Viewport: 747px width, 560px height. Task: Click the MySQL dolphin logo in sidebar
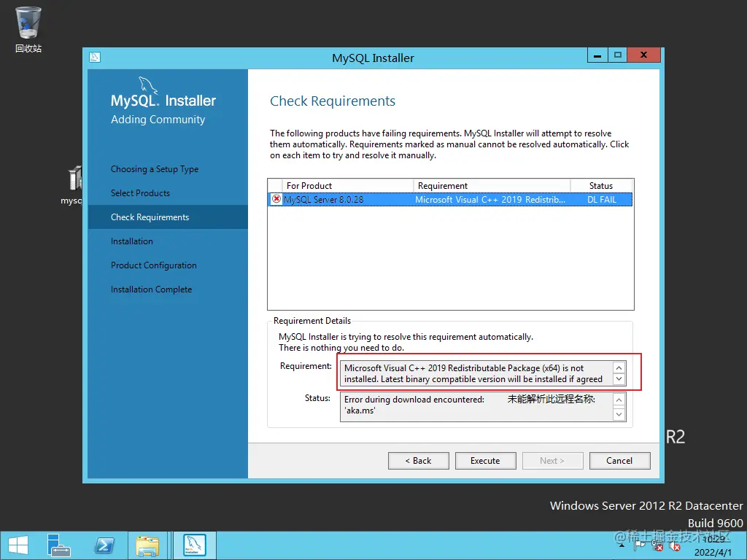pos(147,85)
